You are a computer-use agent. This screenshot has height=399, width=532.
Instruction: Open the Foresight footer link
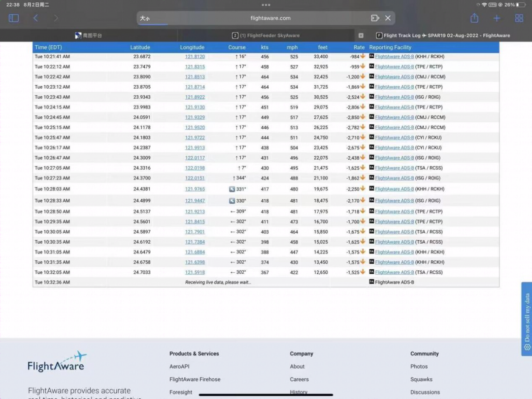click(x=181, y=392)
